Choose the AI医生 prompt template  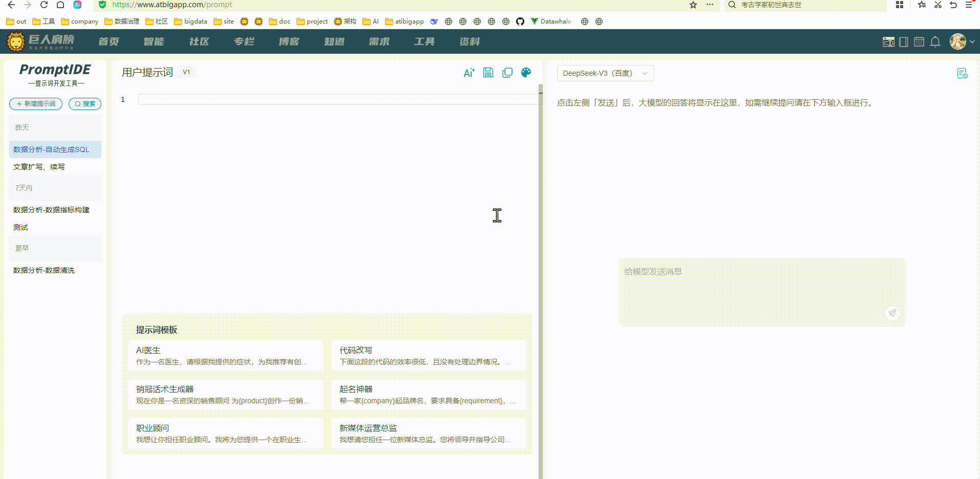coord(224,355)
